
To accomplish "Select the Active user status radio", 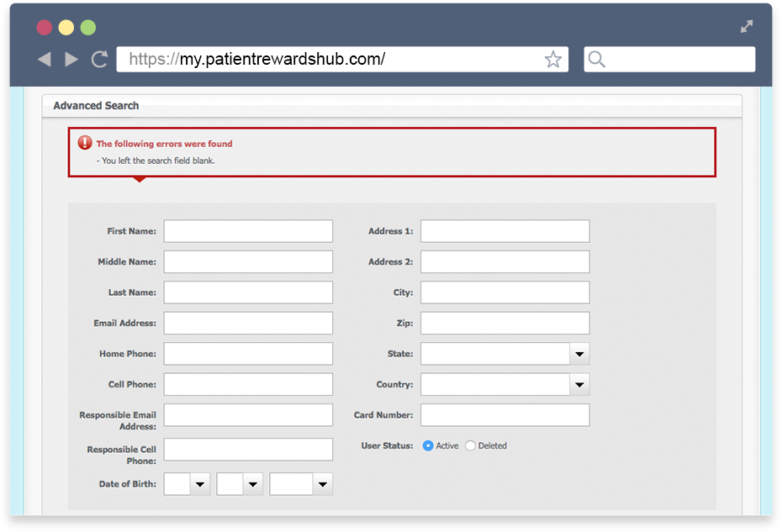I will pyautogui.click(x=428, y=445).
